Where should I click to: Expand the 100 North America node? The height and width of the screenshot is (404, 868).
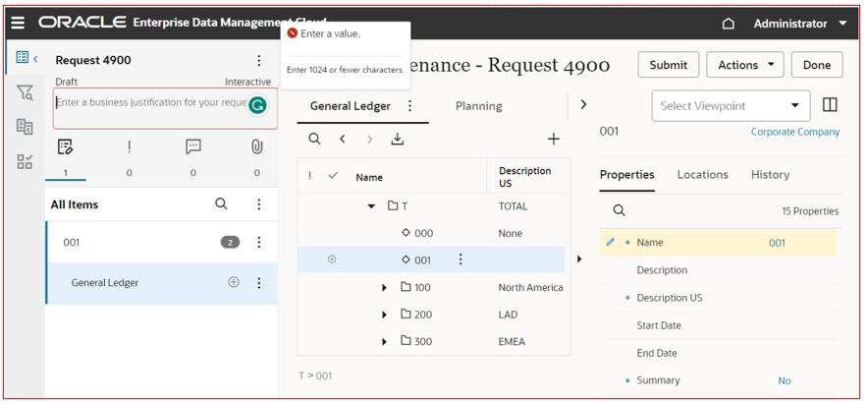[384, 288]
